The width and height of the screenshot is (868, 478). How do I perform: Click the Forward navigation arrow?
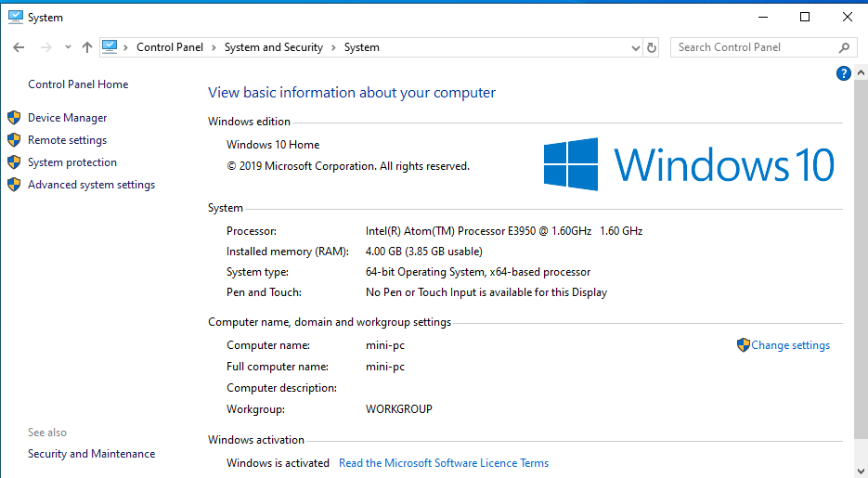pyautogui.click(x=46, y=47)
